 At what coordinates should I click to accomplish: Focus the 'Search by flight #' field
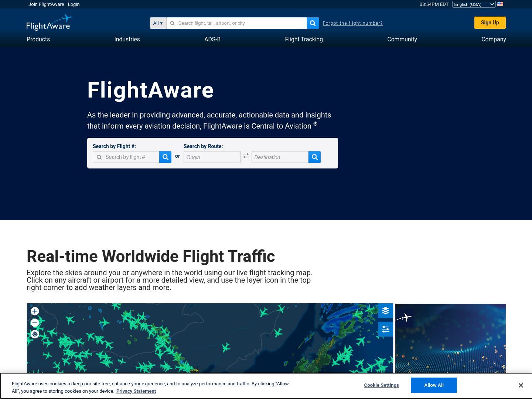click(x=126, y=157)
